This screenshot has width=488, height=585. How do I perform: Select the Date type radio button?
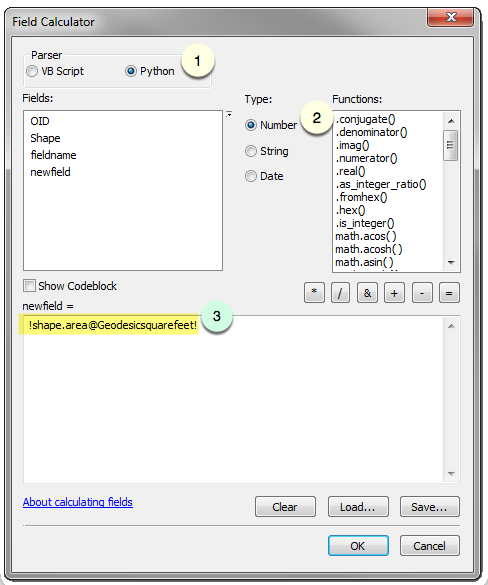coord(264,176)
